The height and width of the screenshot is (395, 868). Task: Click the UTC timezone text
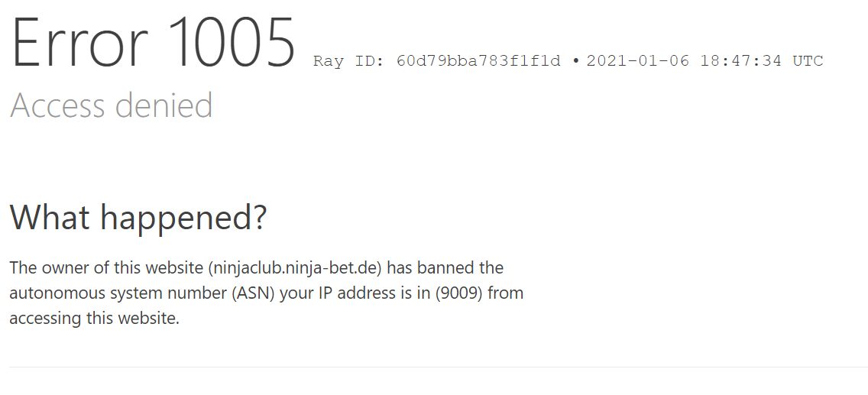point(808,60)
